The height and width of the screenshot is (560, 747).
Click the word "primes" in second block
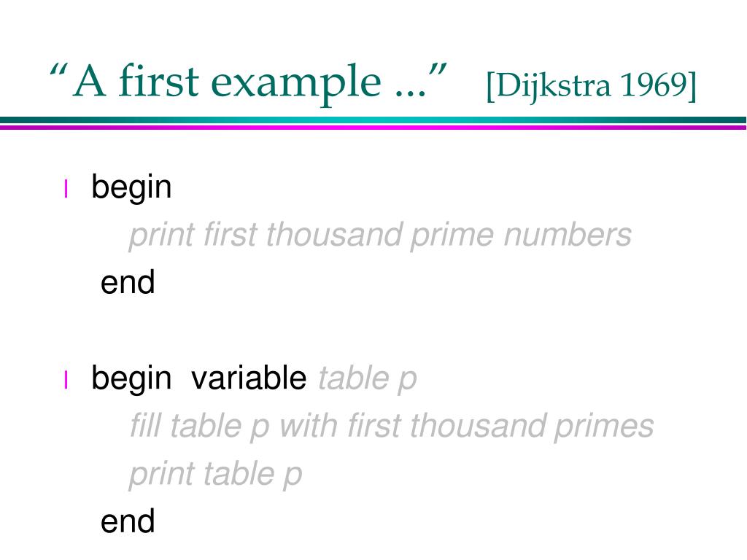[x=603, y=427]
